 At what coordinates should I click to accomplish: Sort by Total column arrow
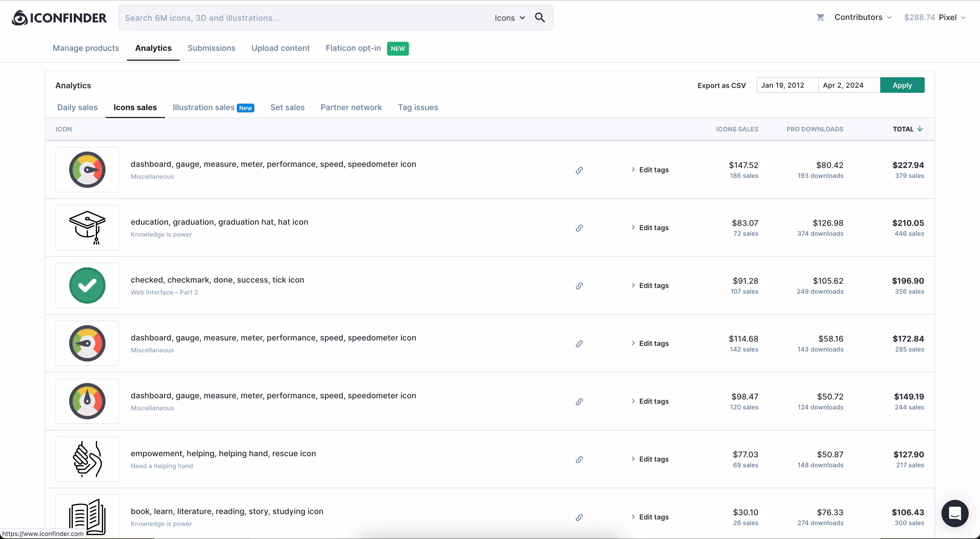click(x=920, y=129)
